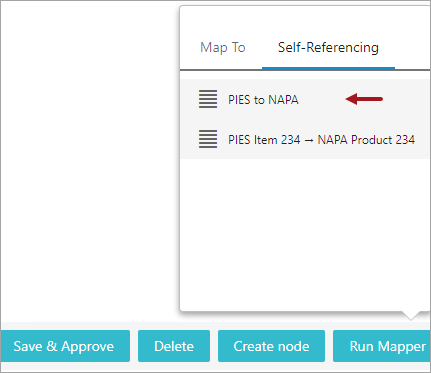Click the word NAPA in the first mapper entry
This screenshot has height=373, width=431.
click(x=283, y=99)
